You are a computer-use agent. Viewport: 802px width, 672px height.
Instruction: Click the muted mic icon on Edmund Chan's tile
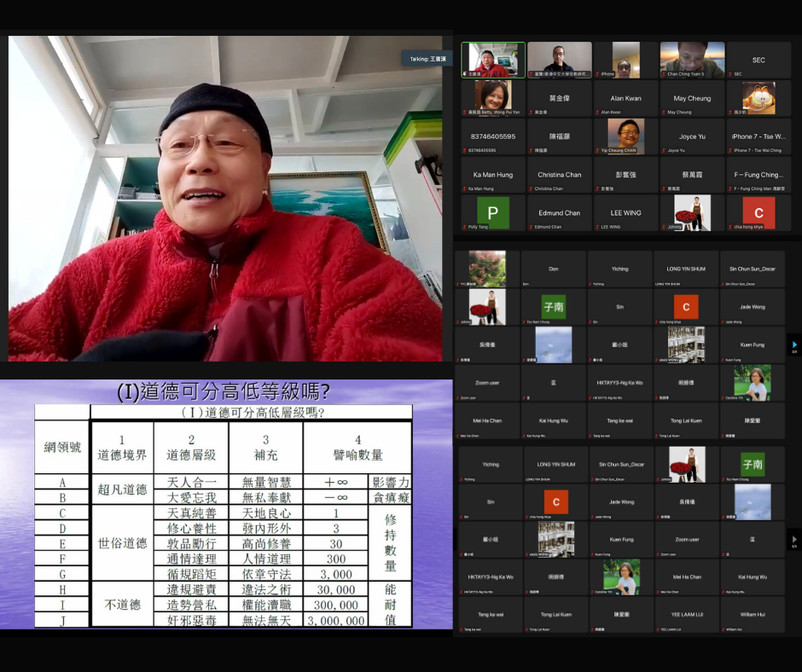coord(532,227)
